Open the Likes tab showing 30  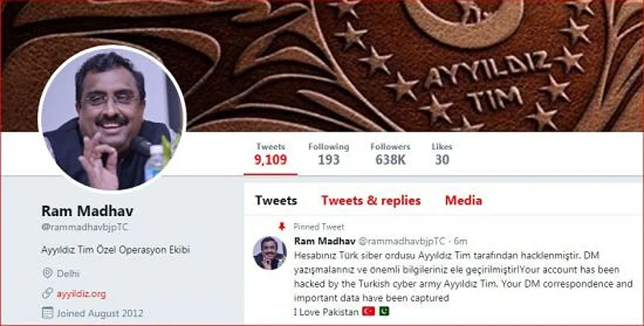pos(442,154)
